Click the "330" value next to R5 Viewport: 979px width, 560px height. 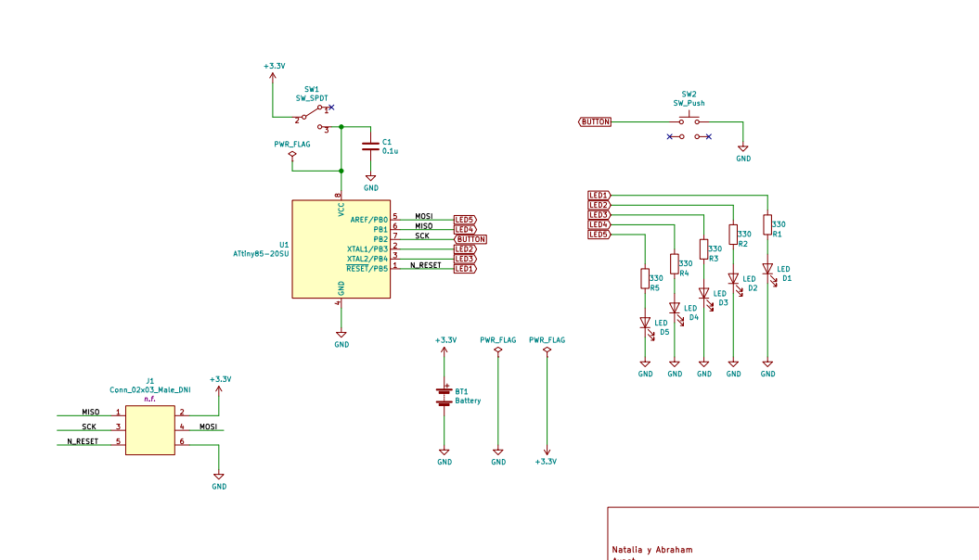pos(656,279)
